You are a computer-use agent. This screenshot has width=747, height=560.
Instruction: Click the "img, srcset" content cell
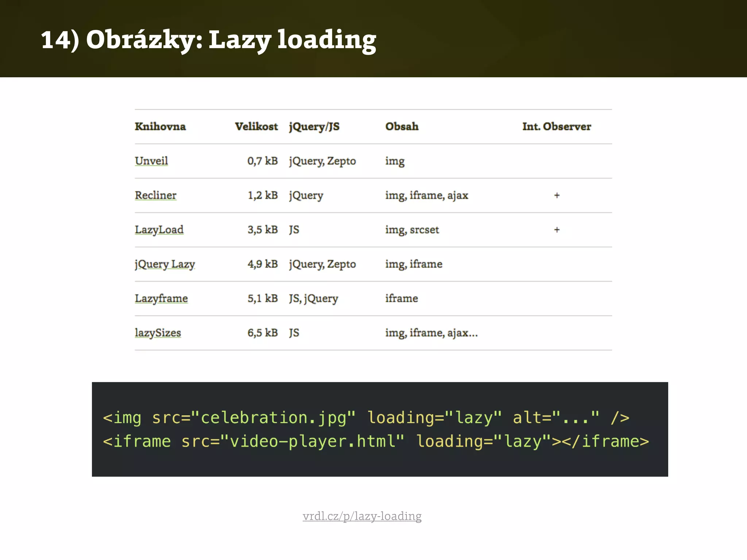(412, 230)
